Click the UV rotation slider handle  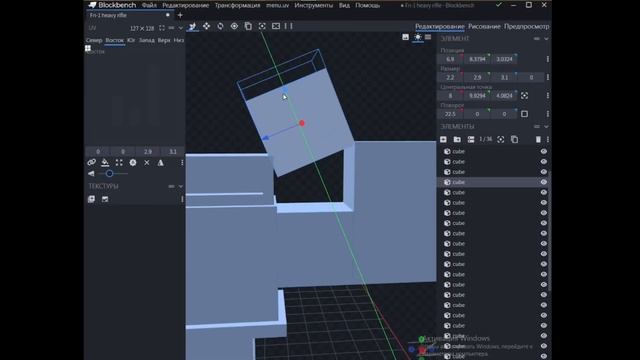109,174
